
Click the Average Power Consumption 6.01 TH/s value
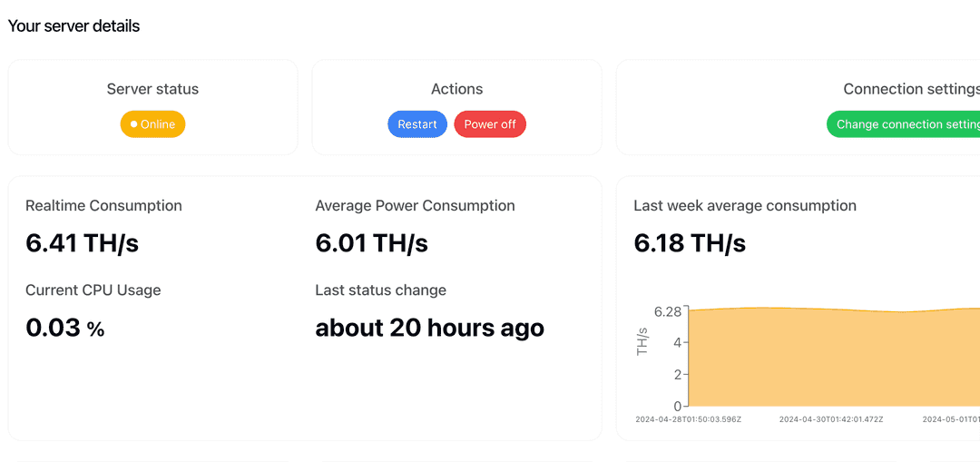(x=371, y=243)
